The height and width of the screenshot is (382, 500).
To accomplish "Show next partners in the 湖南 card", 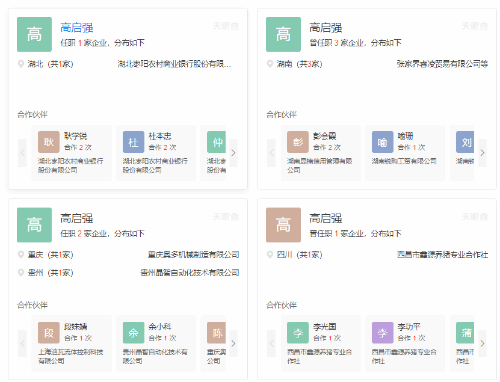I will pos(482,153).
